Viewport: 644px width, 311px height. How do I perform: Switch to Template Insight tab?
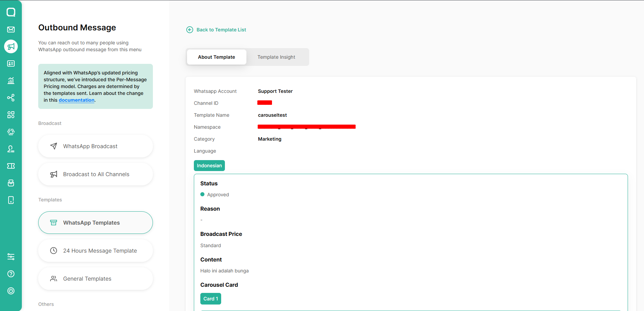[x=276, y=57]
